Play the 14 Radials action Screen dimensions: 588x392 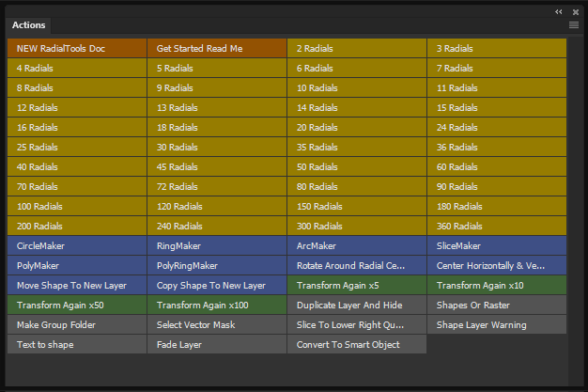pyautogui.click(x=357, y=107)
